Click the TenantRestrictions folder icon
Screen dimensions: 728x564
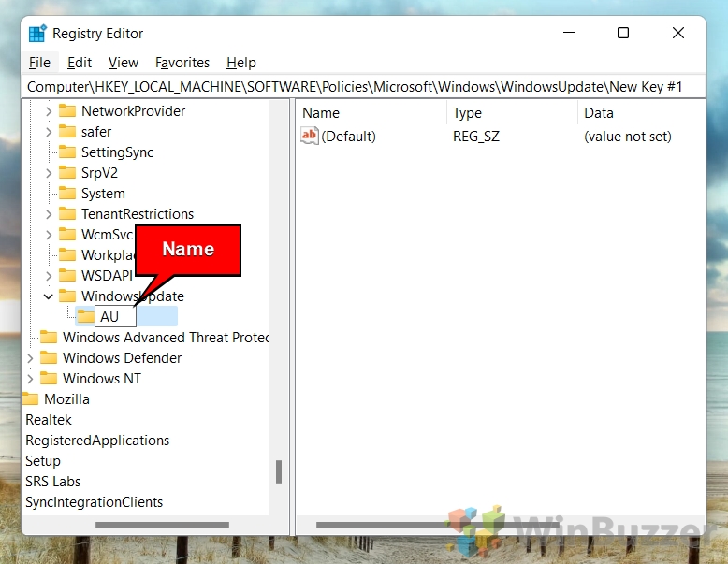pyautogui.click(x=67, y=213)
